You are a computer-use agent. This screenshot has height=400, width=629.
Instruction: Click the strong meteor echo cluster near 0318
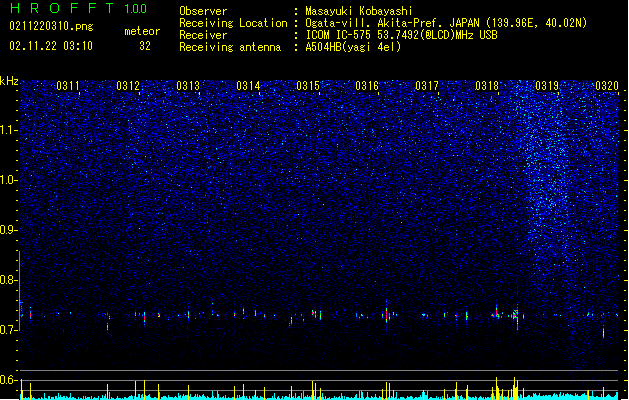pos(515,316)
